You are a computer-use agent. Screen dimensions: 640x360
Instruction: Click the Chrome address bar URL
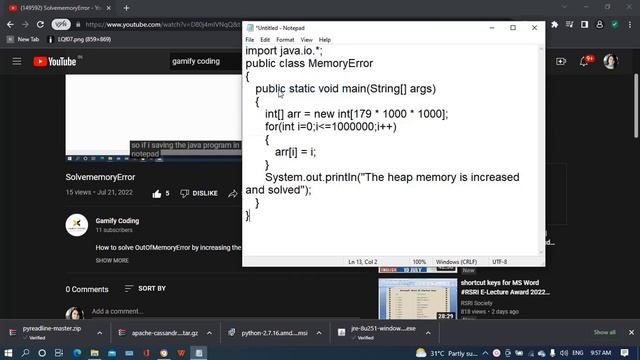coord(162,24)
